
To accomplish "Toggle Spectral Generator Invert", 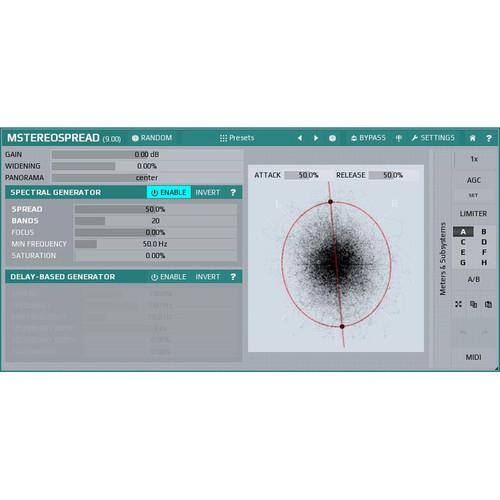I will tap(208, 192).
